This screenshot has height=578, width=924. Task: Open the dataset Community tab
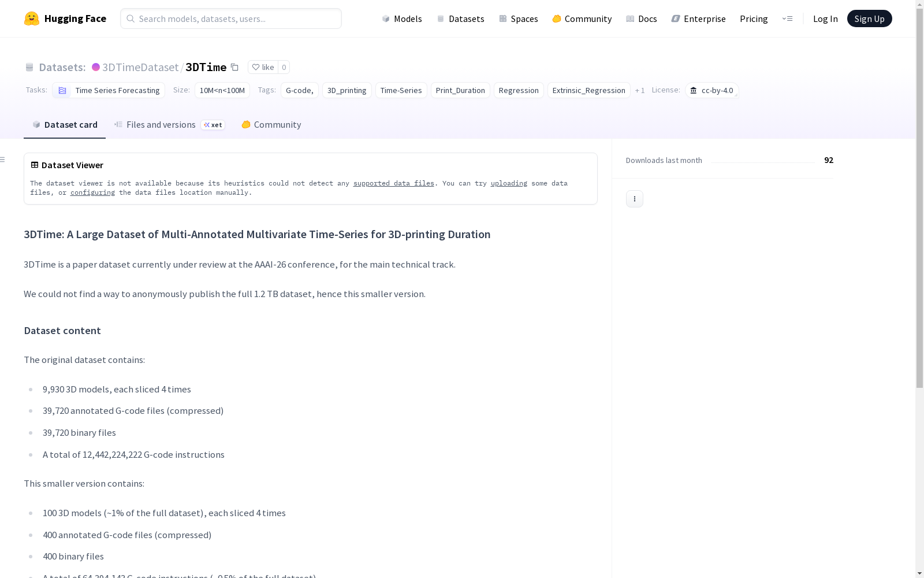click(271, 125)
